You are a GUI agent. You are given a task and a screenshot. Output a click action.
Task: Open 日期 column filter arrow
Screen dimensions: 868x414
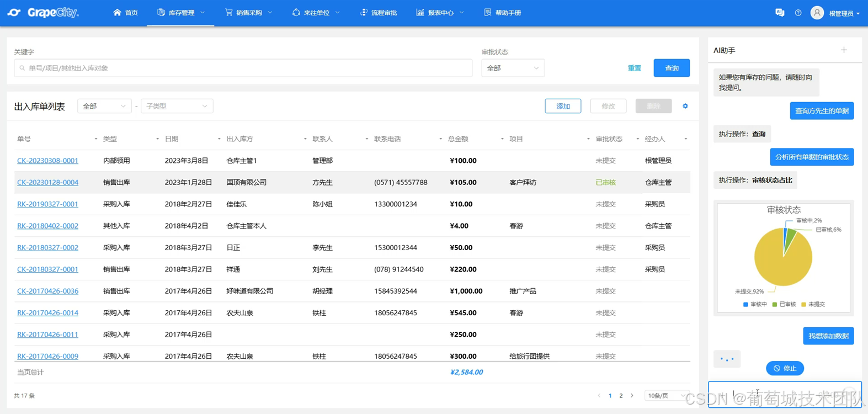pos(219,139)
